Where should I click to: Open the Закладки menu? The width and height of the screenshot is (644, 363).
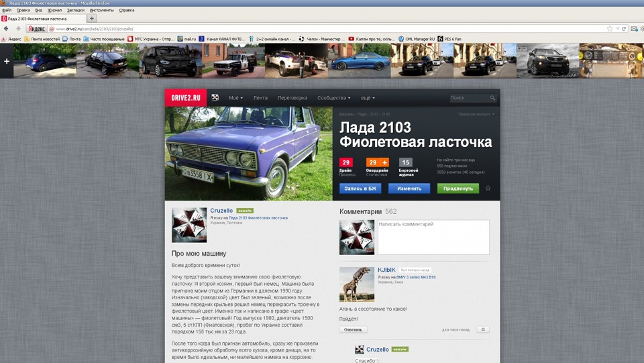tap(76, 10)
